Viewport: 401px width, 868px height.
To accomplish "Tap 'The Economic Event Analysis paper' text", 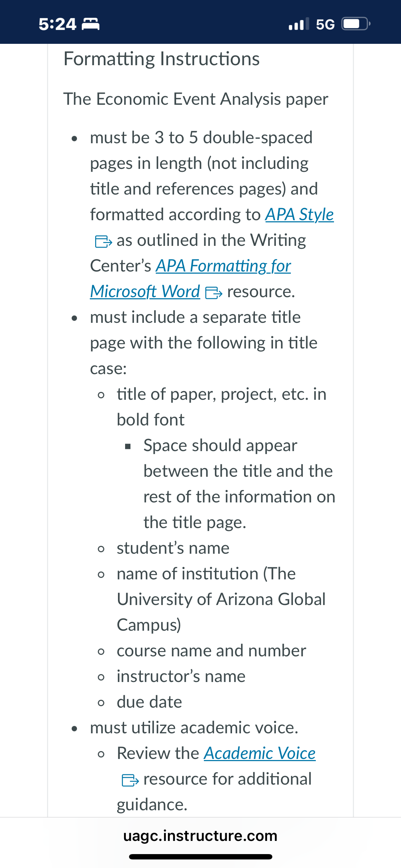I will pyautogui.click(x=196, y=99).
